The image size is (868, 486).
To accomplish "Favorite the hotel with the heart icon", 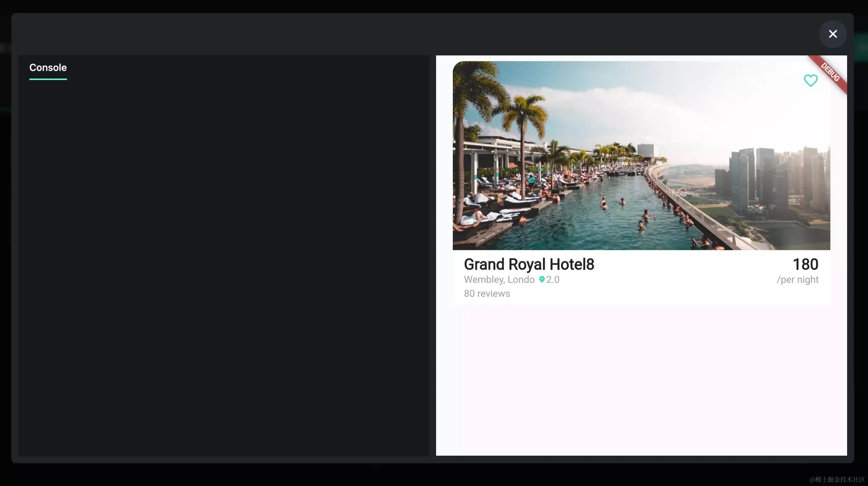I will 810,81.
